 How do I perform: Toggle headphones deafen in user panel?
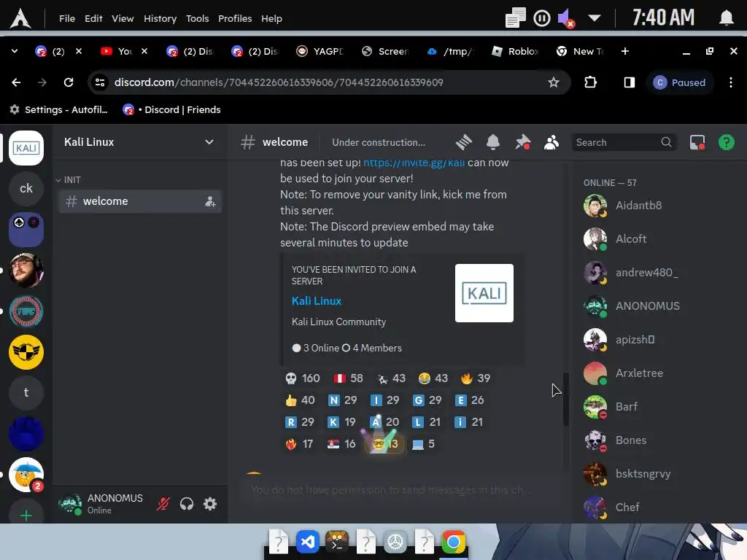click(187, 504)
